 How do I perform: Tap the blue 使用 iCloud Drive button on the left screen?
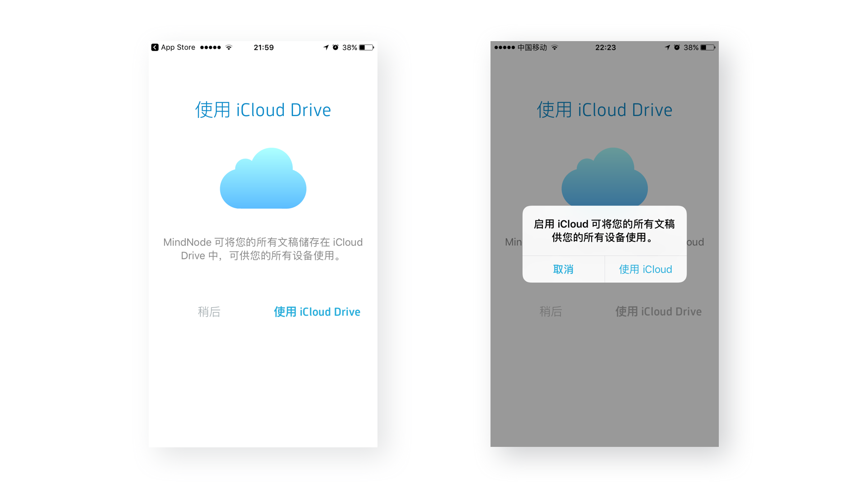tap(317, 312)
